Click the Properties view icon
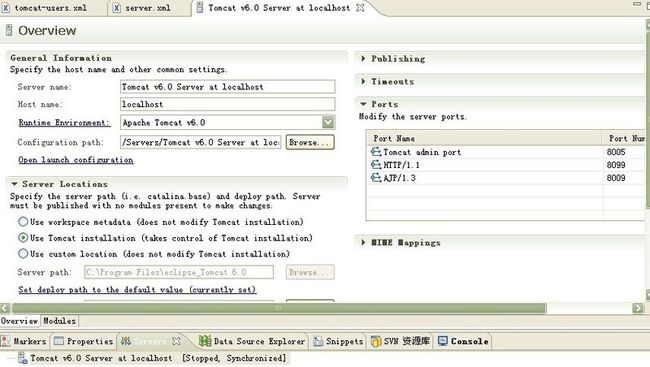The width and height of the screenshot is (650, 367). pyautogui.click(x=59, y=341)
